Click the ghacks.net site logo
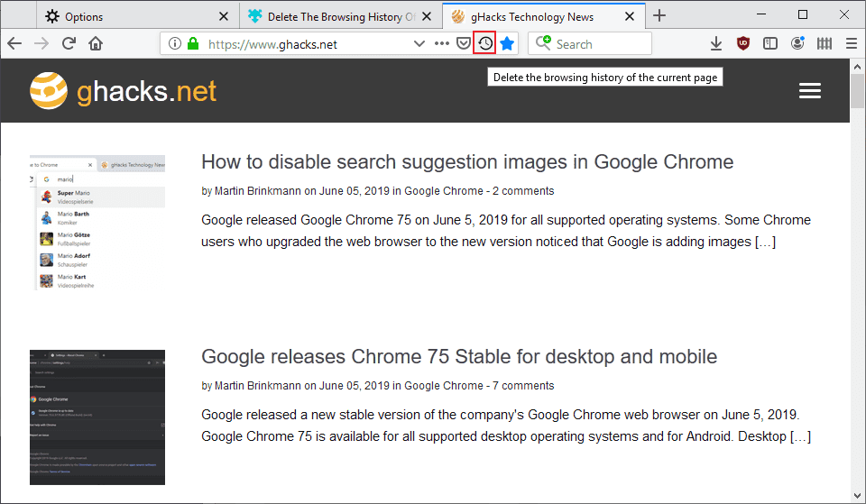The width and height of the screenshot is (866, 504). coord(123,90)
